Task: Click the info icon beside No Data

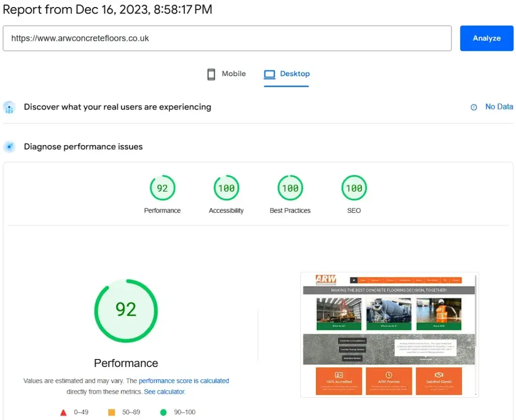Action: 473,107
